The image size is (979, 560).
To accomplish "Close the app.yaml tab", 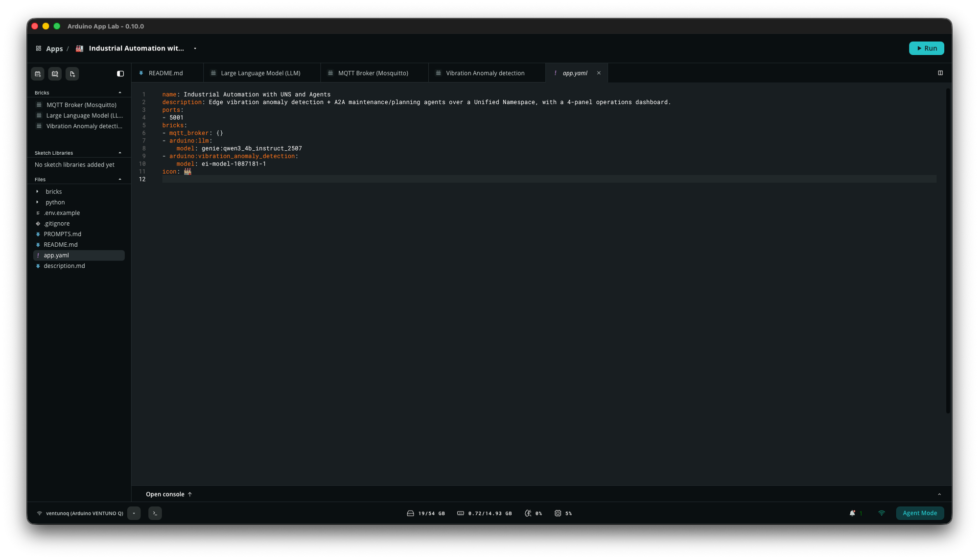I will 599,73.
